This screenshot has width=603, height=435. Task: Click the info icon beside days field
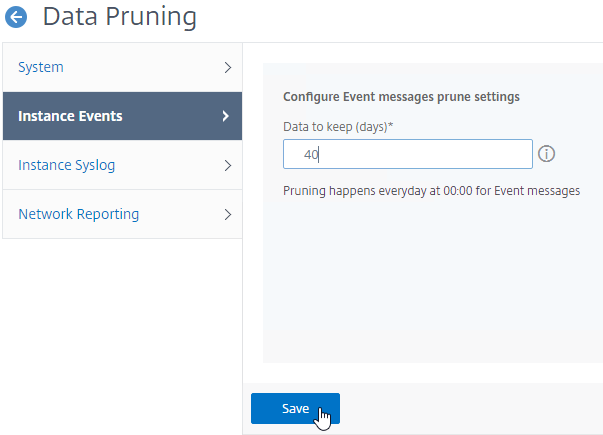click(x=546, y=154)
